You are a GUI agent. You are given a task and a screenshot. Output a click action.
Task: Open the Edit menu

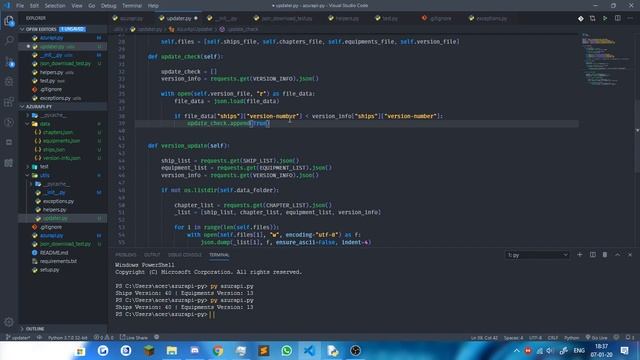point(34,6)
